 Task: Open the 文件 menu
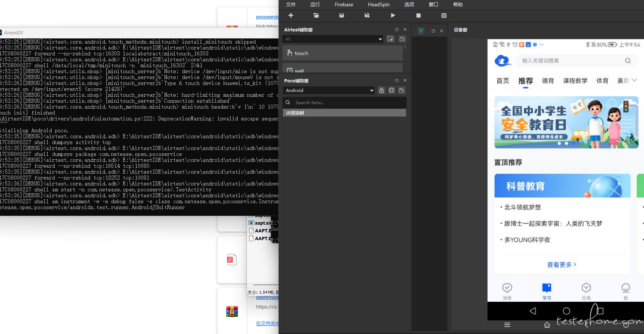[291, 4]
